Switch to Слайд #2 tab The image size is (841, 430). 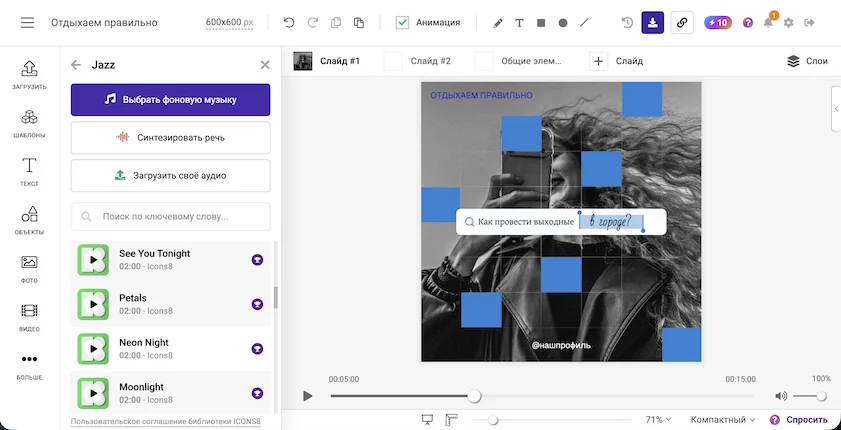point(418,61)
